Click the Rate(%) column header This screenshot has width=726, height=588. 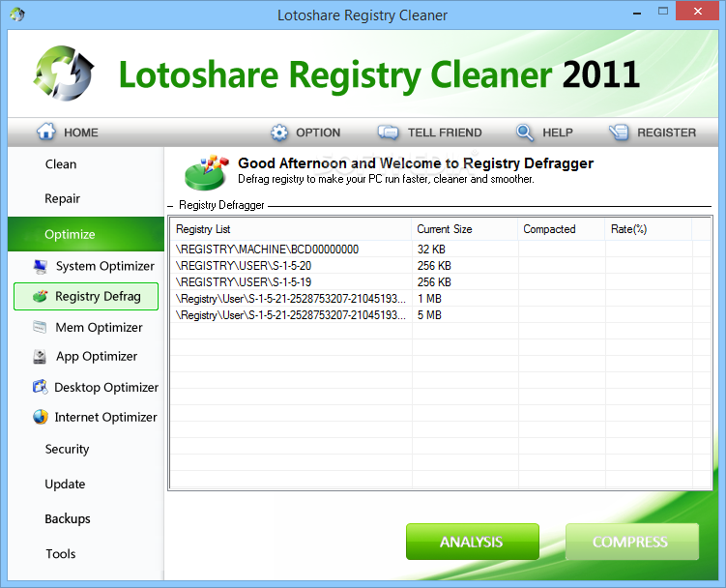[x=649, y=229]
